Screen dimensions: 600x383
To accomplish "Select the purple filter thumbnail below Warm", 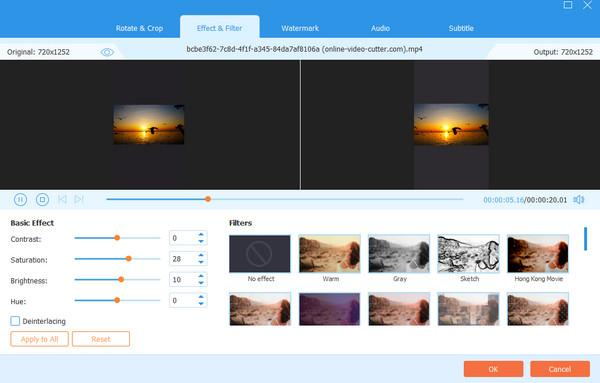I will click(x=329, y=309).
